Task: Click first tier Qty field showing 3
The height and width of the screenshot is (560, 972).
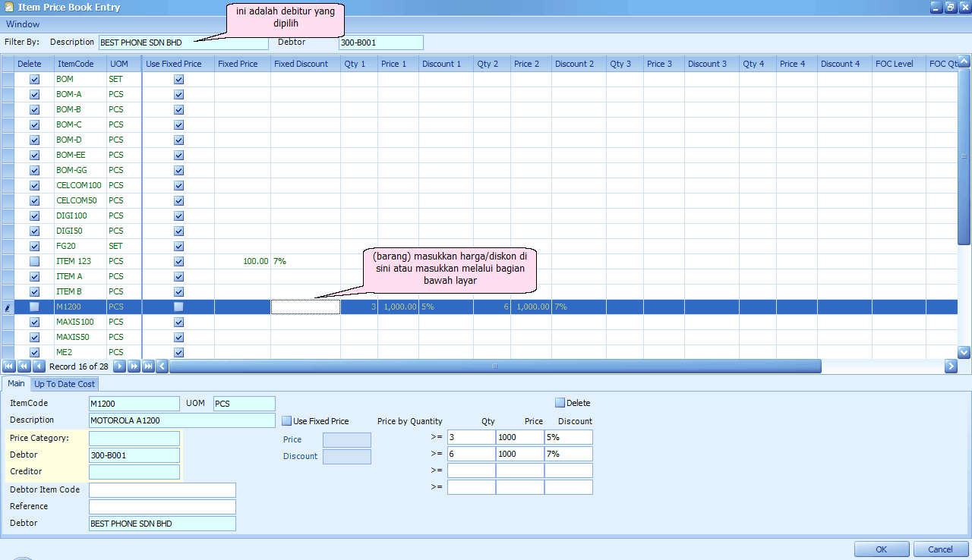Action: coord(472,437)
